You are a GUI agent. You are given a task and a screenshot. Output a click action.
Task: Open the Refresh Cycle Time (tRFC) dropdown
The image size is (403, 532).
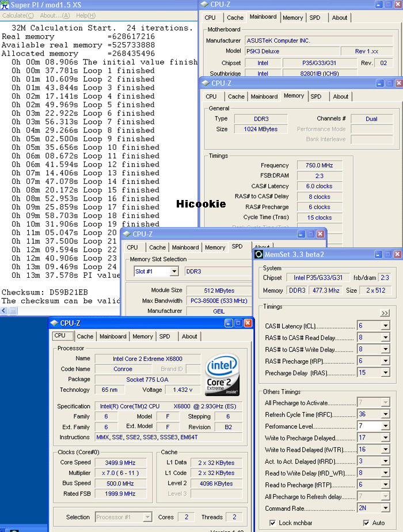click(x=385, y=414)
